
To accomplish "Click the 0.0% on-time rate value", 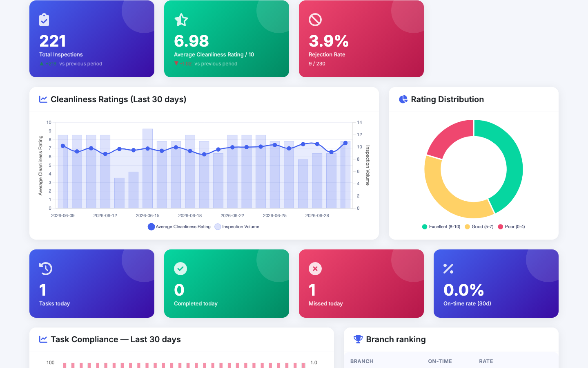I will tap(463, 290).
